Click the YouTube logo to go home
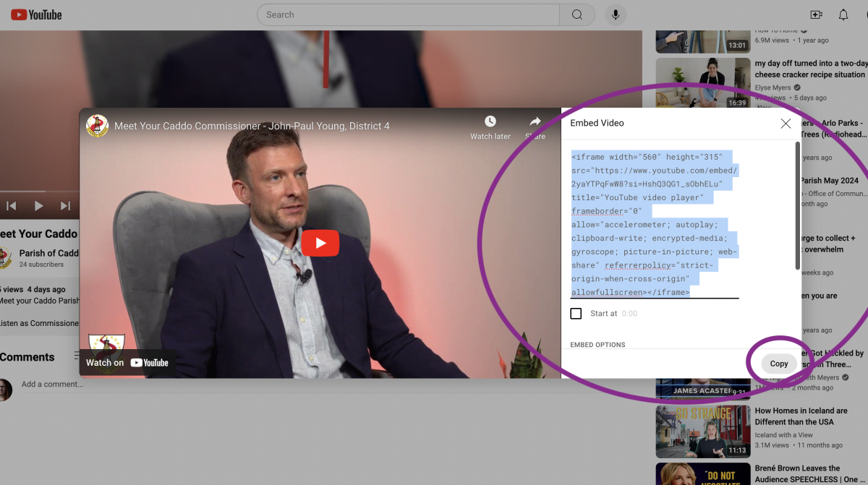868x485 pixels. coord(36,14)
